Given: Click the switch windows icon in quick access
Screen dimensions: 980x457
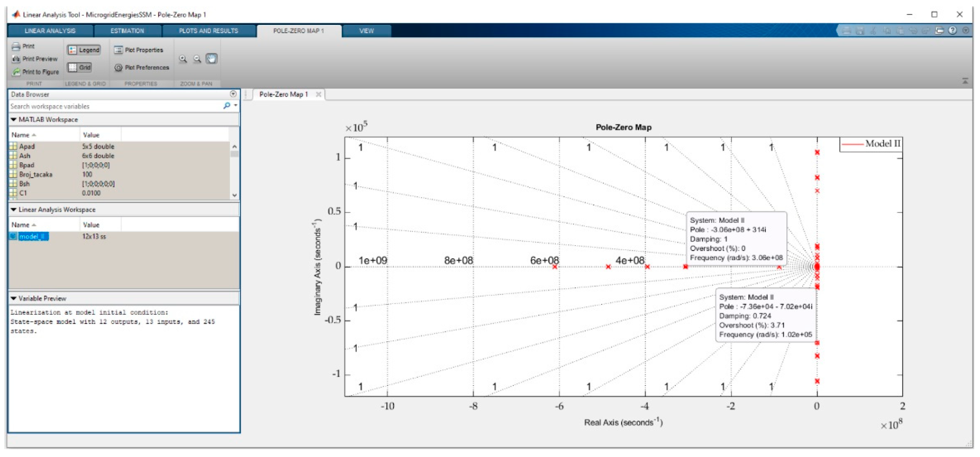Looking at the screenshot, I should 939,30.
